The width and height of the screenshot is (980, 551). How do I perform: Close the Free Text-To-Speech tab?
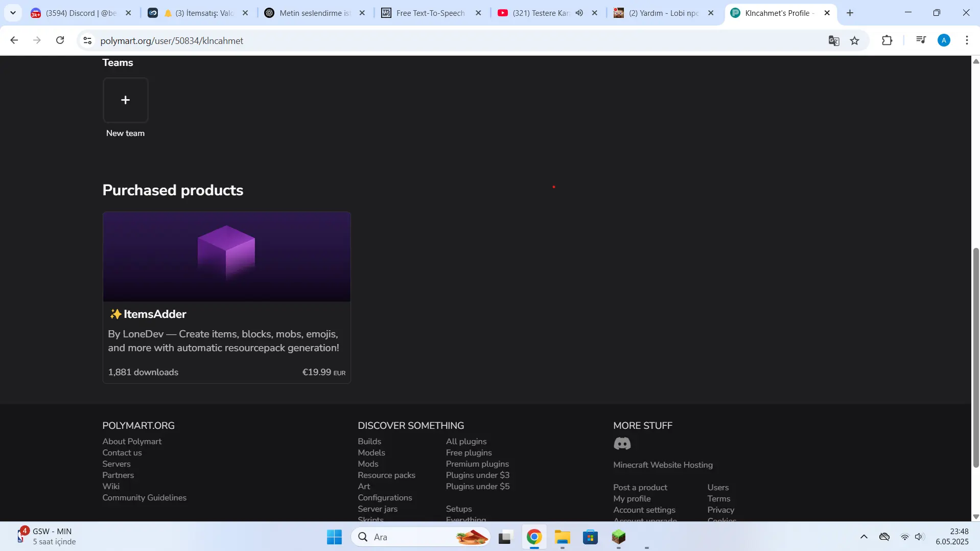point(478,13)
